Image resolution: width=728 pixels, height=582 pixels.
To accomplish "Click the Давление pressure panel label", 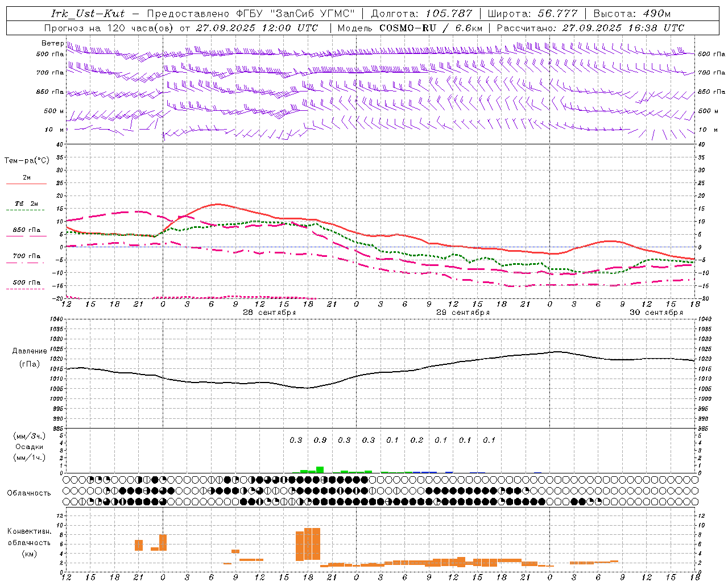I will 30,351.
